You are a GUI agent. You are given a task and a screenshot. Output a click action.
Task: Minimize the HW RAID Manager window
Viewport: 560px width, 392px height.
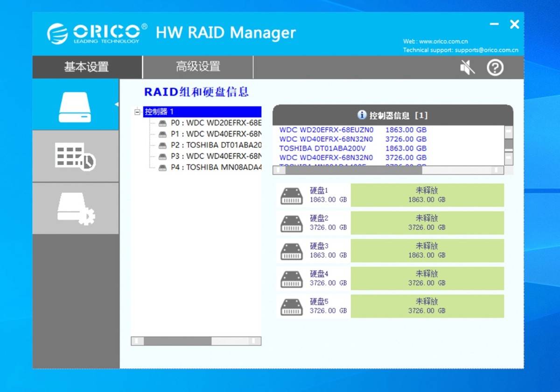495,24
